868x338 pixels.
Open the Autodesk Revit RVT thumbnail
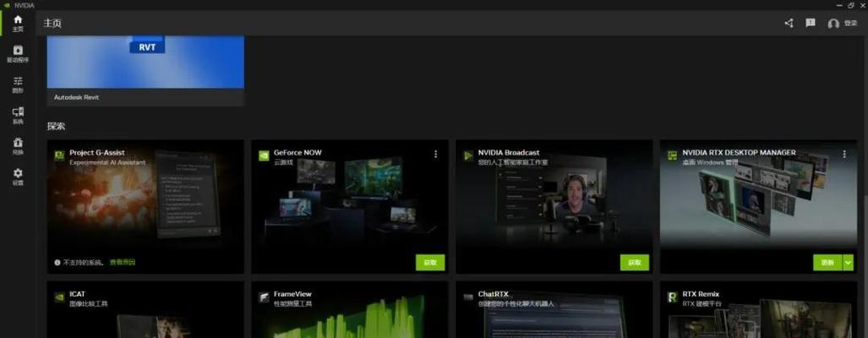point(145,62)
